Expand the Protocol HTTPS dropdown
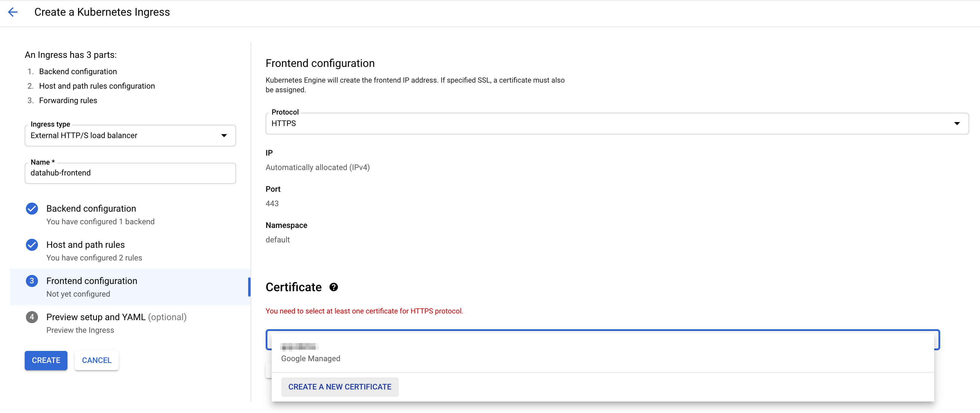 [616, 123]
